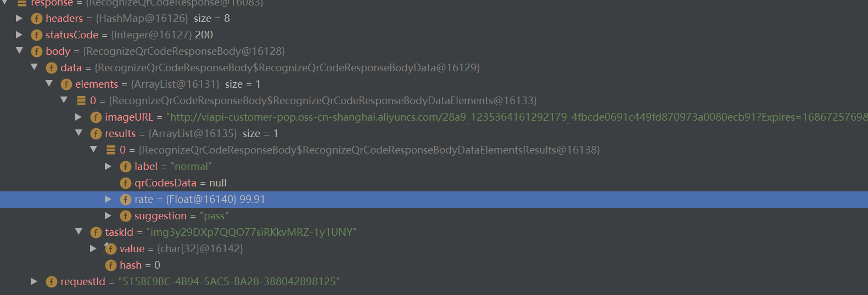Select the label "normal" variable row

(434, 167)
